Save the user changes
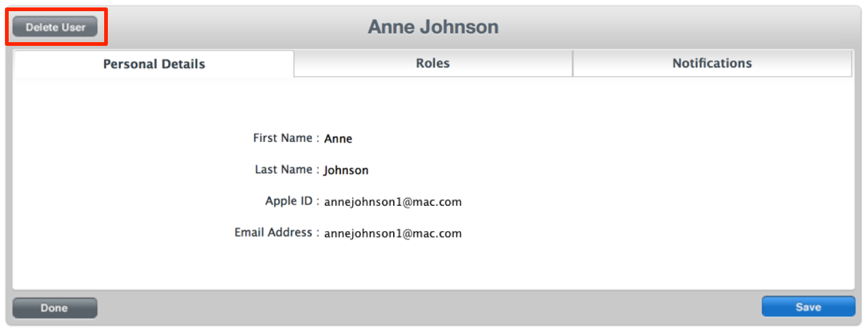Image resolution: width=868 pixels, height=331 pixels. coord(808,307)
